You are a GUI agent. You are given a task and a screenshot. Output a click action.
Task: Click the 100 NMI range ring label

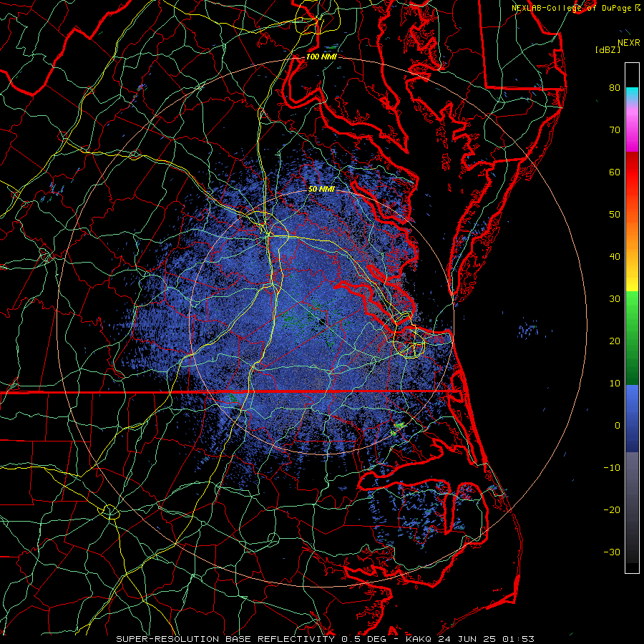(x=321, y=57)
